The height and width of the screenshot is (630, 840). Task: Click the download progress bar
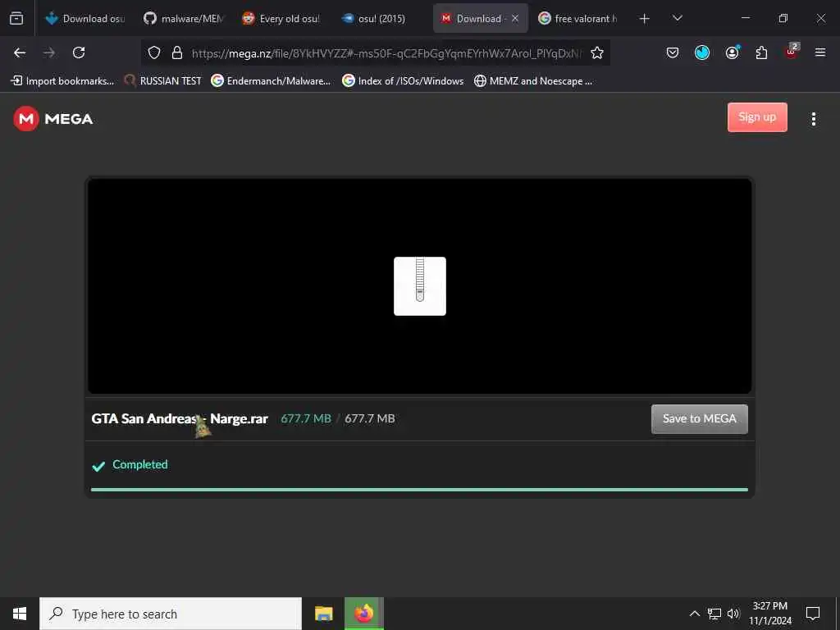click(419, 490)
